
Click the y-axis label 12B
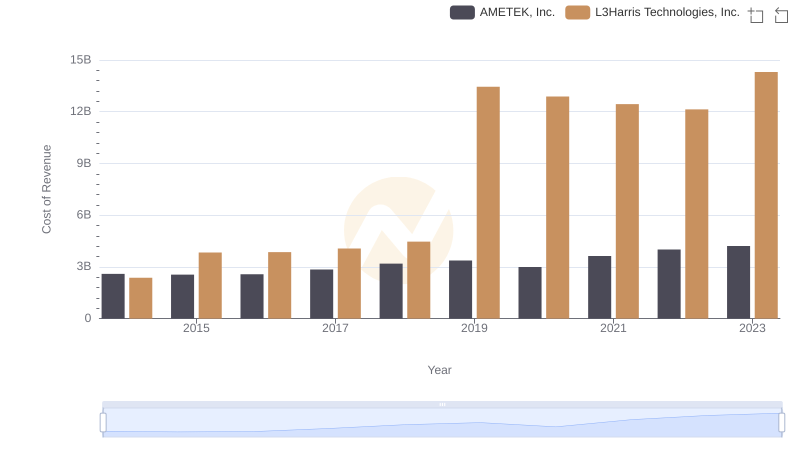(81, 111)
